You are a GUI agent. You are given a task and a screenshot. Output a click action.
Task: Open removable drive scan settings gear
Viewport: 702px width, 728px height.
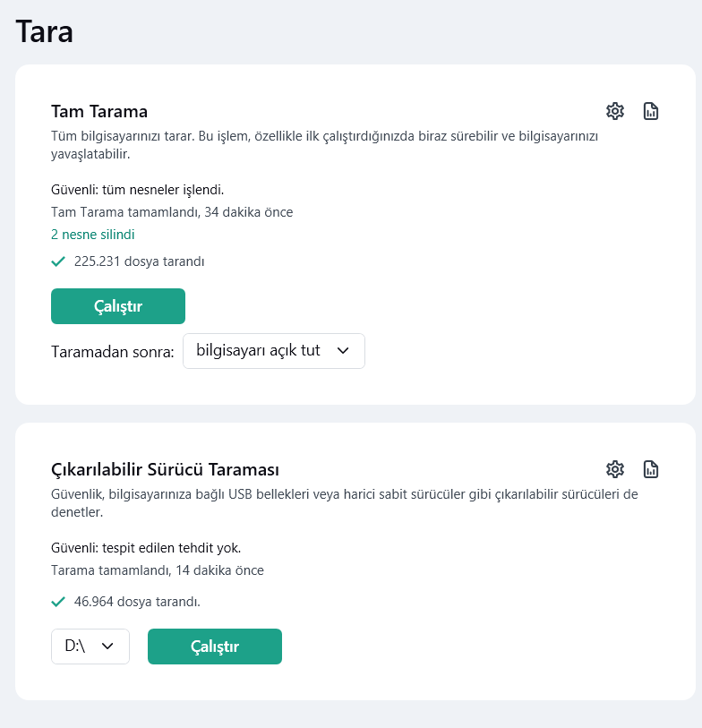click(x=614, y=469)
